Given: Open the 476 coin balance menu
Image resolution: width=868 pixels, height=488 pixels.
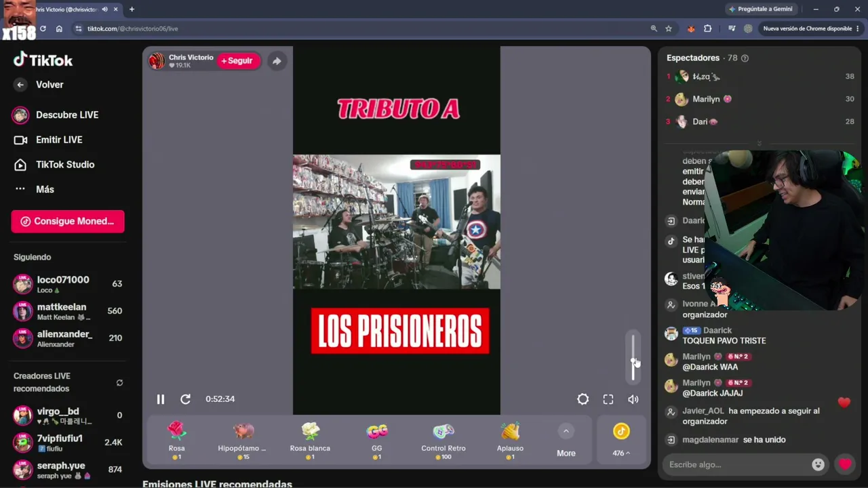Looking at the screenshot, I should (x=621, y=440).
